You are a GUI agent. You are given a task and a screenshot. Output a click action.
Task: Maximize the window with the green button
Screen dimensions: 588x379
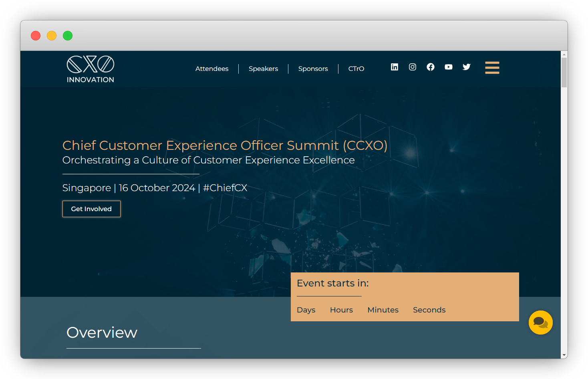click(68, 36)
